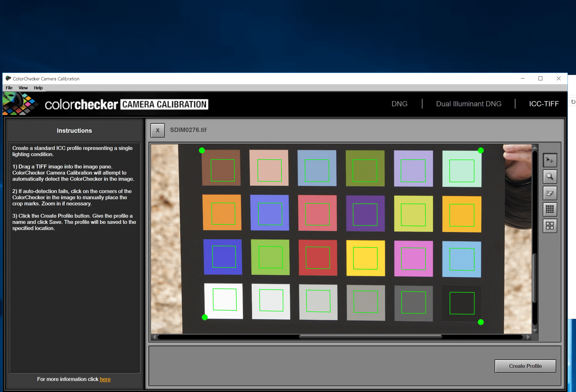Click the green corner marker at top left
576x392 pixels.
[202, 151]
